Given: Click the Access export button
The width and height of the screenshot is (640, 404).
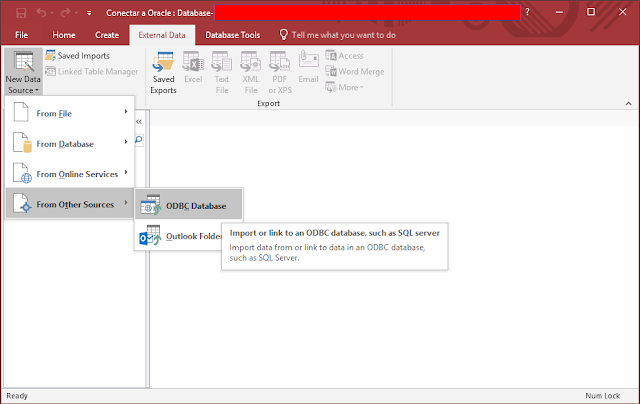Looking at the screenshot, I should coord(344,55).
